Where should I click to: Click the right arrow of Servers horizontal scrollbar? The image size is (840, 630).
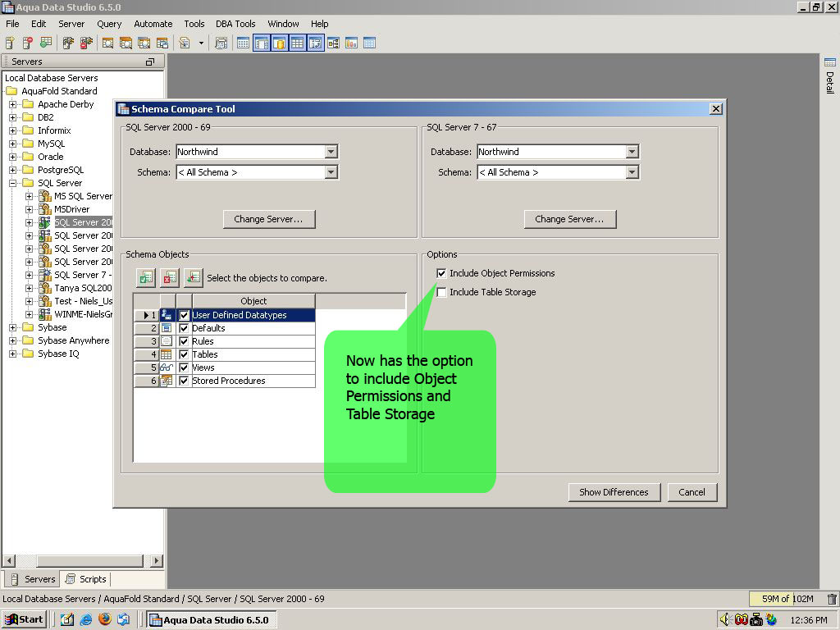pyautogui.click(x=157, y=561)
